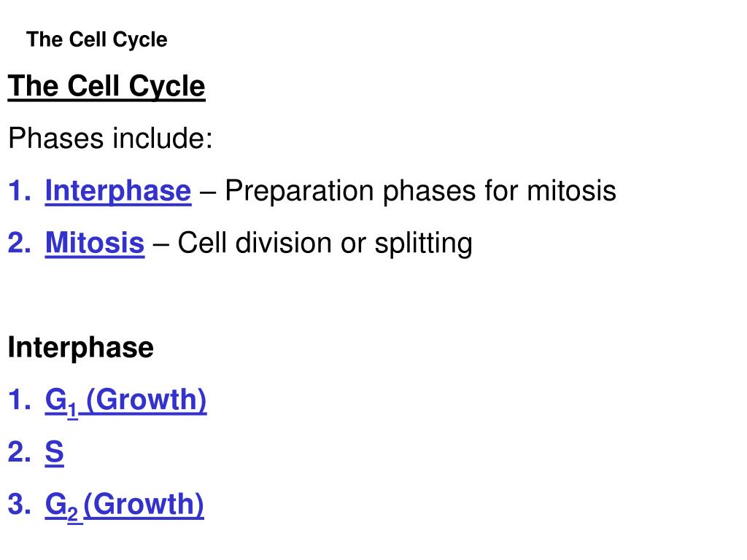Click number 3. before G2 (Growth)
Viewport: 747px width, 560px height.
[20, 505]
